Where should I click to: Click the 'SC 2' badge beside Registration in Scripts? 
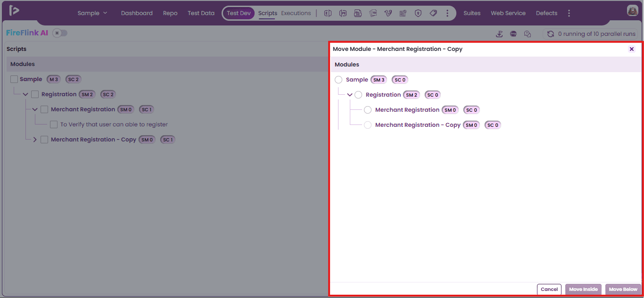(x=108, y=94)
